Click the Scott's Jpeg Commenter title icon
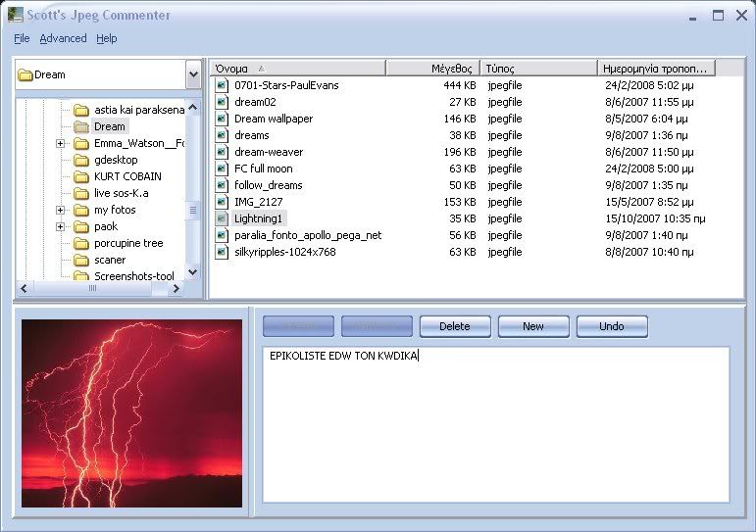This screenshot has height=532, width=756. tap(16, 15)
